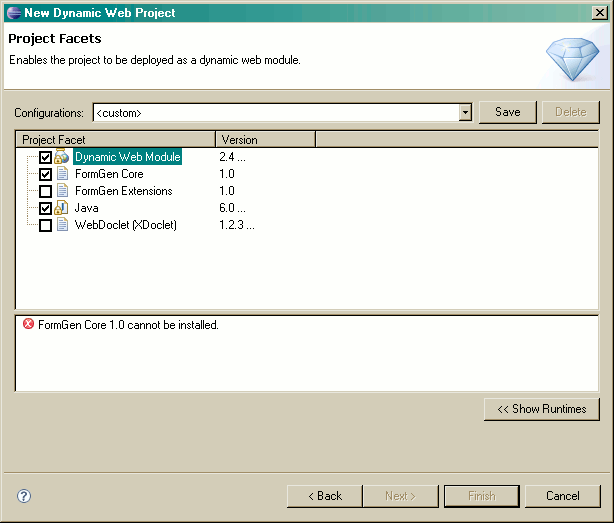614x523 pixels.
Task: Click the red error icon in message area
Action: pos(28,325)
